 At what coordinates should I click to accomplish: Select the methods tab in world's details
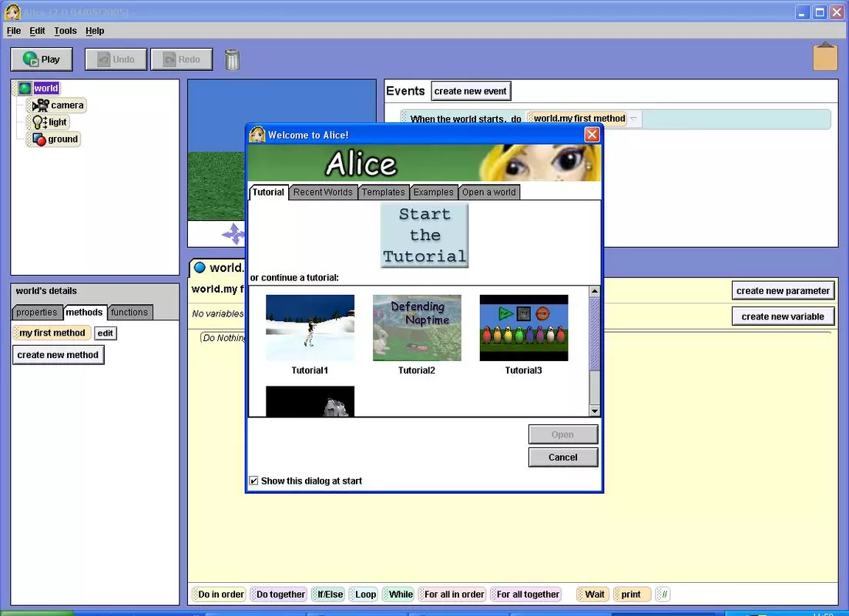84,313
